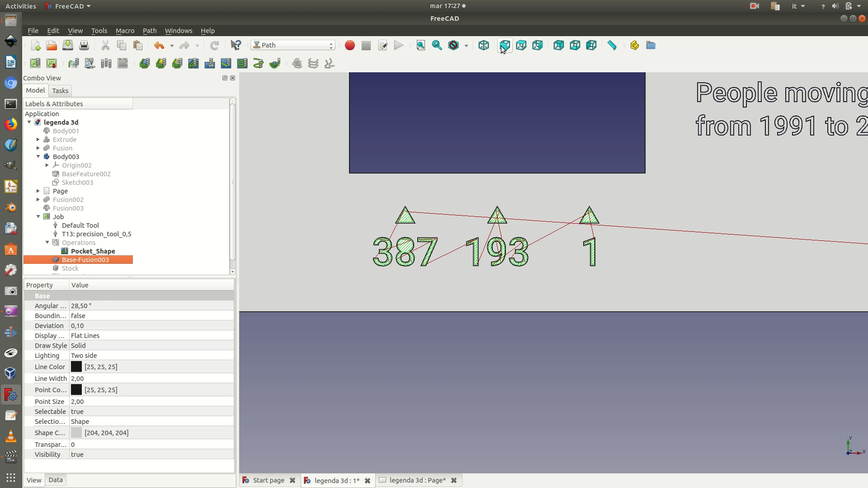This screenshot has height=488, width=868.
Task: Collapse the Body003 tree node
Action: (38, 157)
